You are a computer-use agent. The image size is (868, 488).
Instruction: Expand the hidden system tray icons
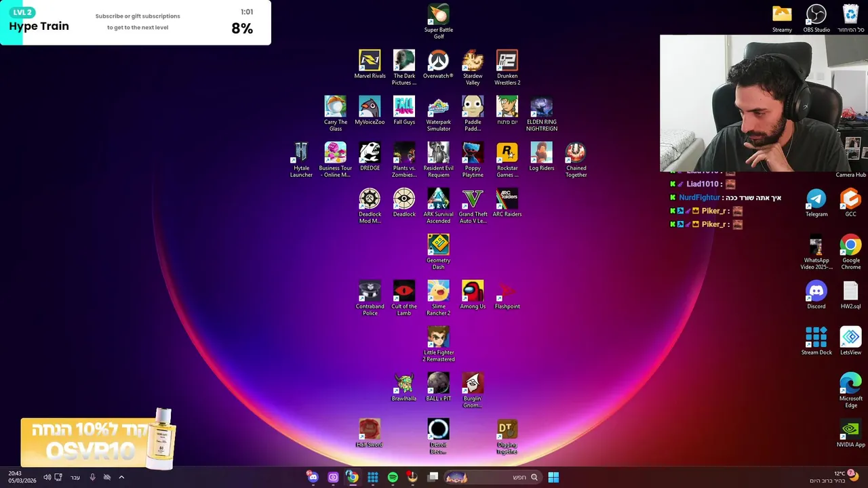click(121, 477)
